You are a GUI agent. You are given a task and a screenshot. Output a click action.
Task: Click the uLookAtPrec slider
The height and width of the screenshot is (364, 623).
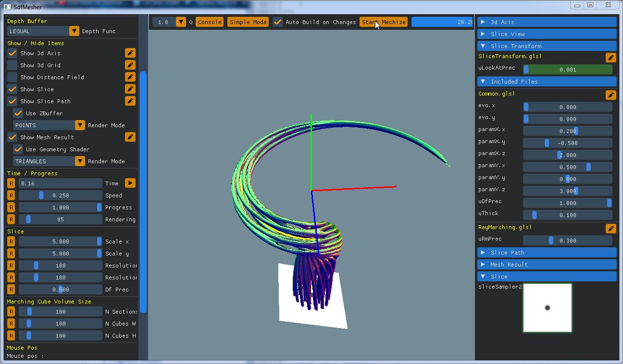(x=567, y=69)
